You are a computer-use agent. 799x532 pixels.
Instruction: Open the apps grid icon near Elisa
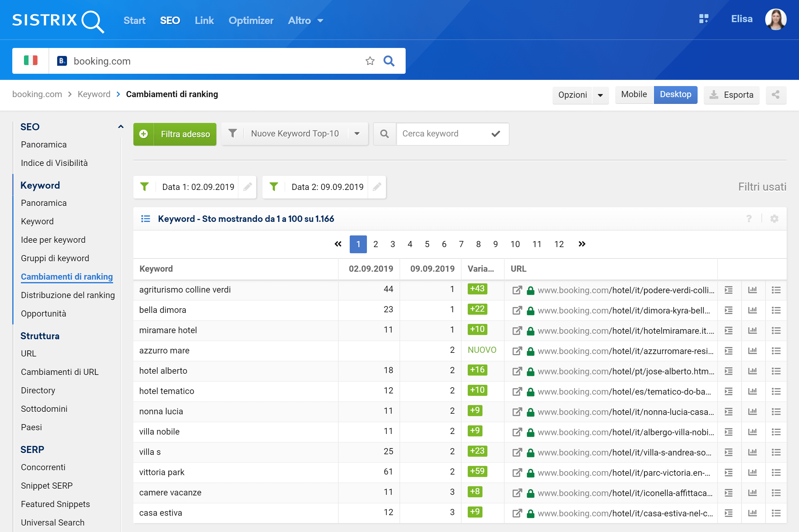[704, 19]
